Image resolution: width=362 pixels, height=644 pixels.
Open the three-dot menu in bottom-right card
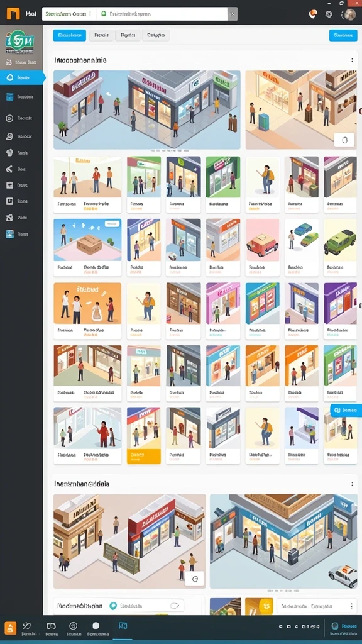[x=351, y=606]
